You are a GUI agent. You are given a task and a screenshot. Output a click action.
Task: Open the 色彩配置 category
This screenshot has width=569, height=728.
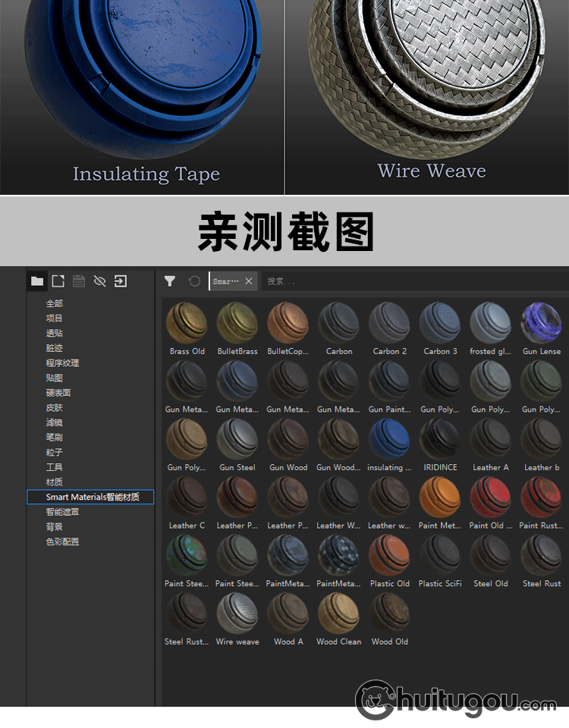62,541
